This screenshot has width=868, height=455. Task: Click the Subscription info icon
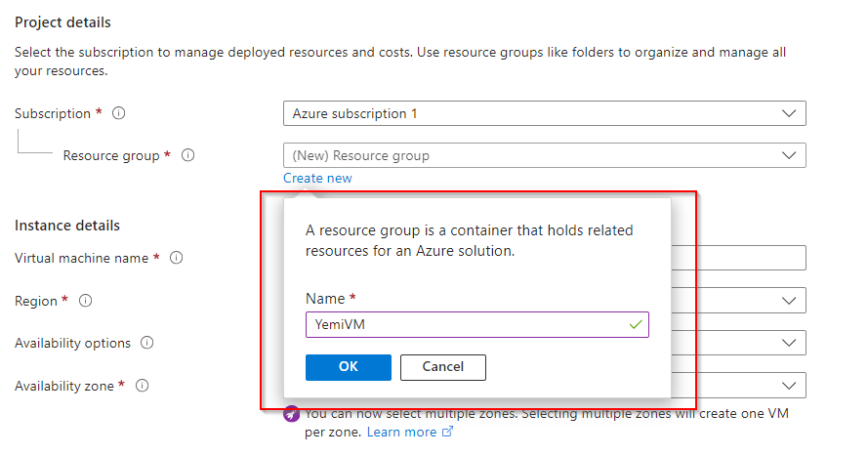[119, 113]
